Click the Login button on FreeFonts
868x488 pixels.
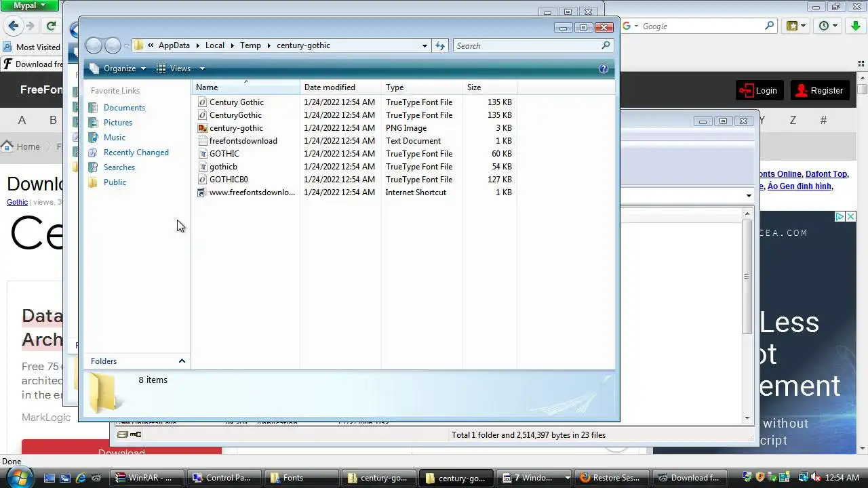pyautogui.click(x=759, y=90)
